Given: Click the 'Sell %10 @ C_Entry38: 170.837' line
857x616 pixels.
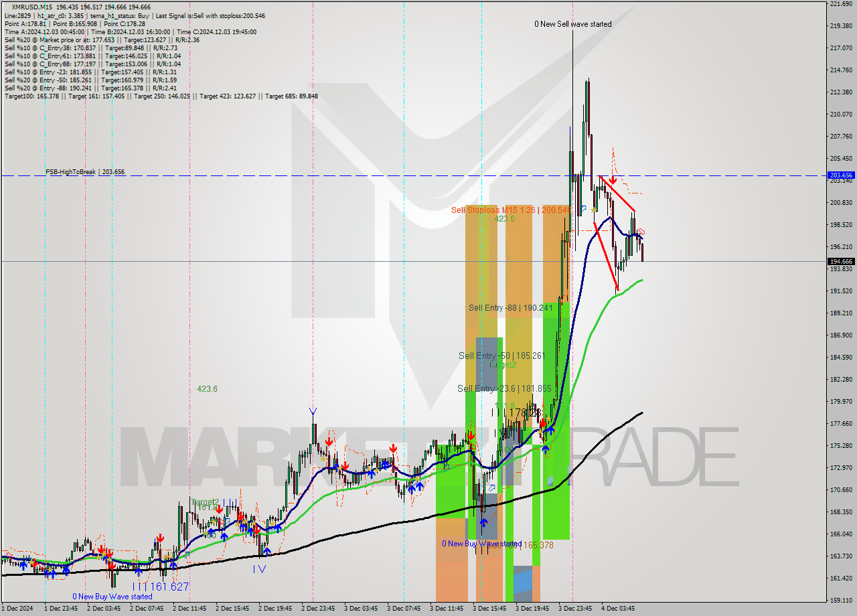Looking at the screenshot, I should tap(91, 48).
